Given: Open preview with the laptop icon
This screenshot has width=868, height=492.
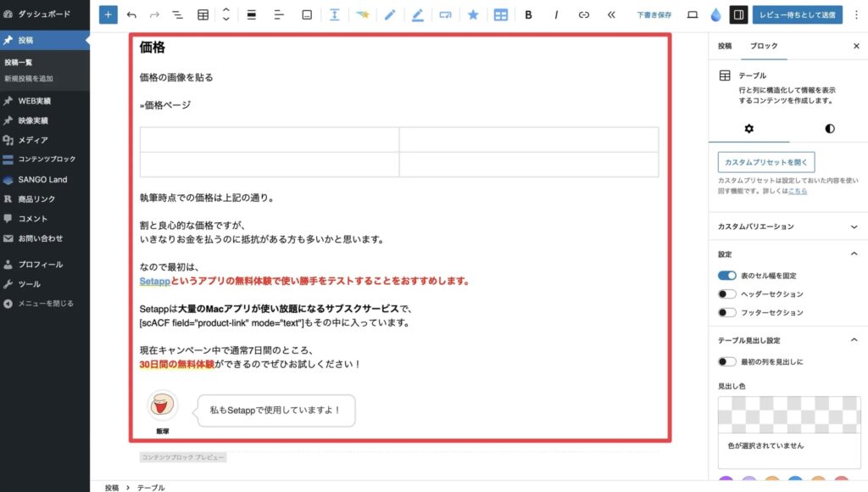Looking at the screenshot, I should pyautogui.click(x=692, y=14).
